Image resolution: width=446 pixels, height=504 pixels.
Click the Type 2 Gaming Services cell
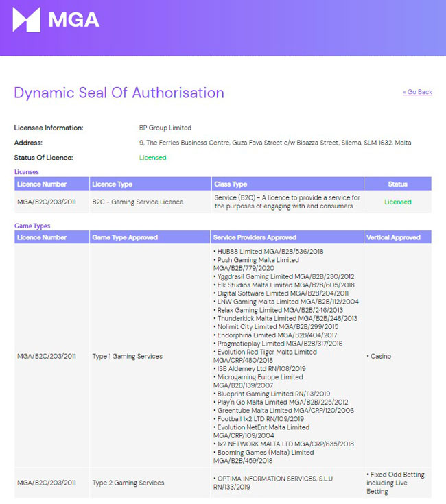[128, 483]
